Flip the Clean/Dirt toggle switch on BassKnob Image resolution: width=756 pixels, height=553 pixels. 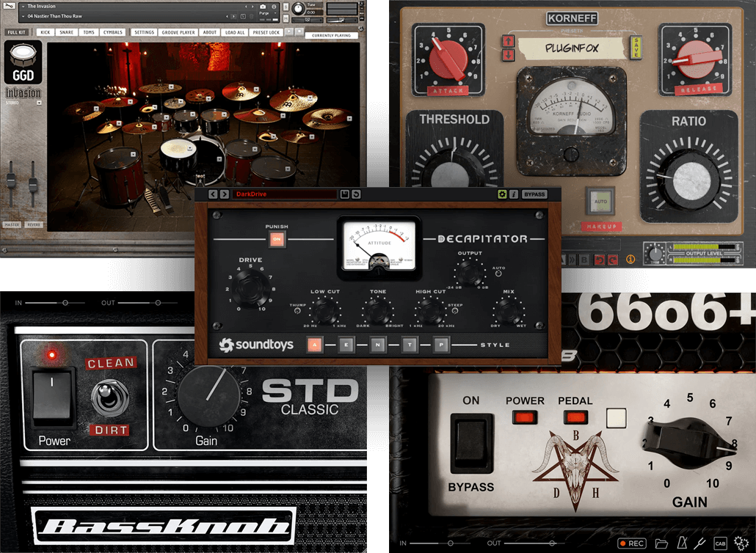pos(109,398)
